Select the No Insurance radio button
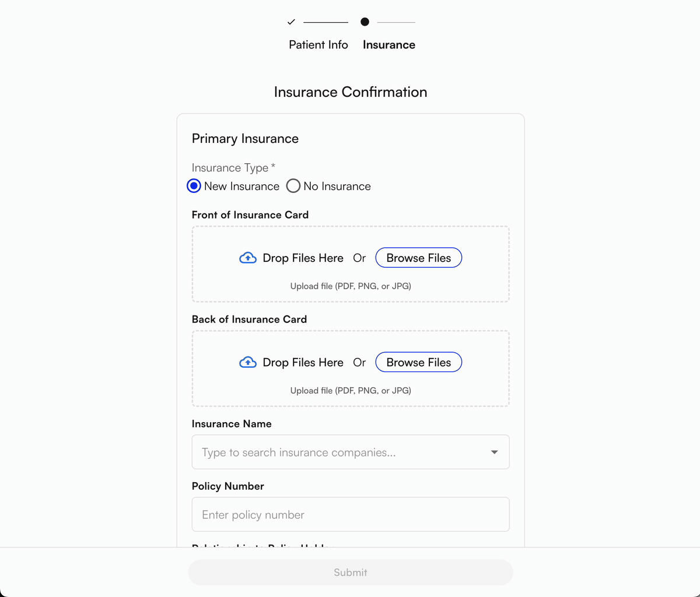This screenshot has width=700, height=597. click(293, 185)
